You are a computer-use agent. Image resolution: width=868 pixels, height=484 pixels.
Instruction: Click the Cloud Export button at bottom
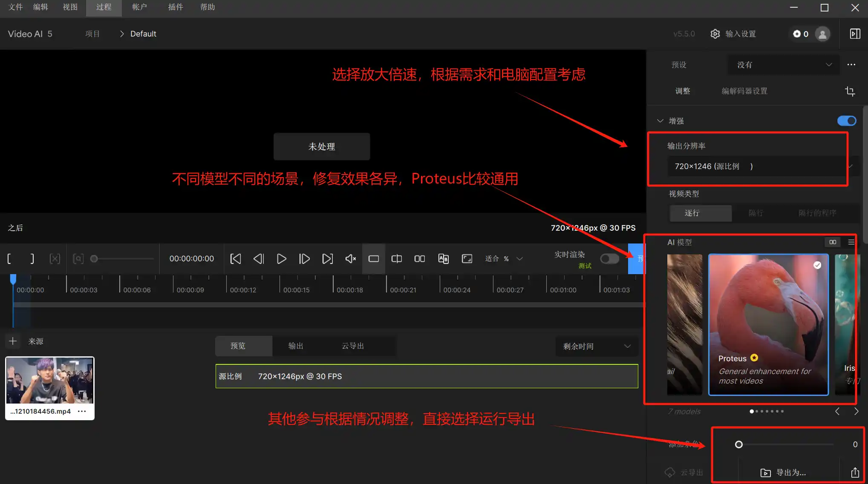(684, 473)
